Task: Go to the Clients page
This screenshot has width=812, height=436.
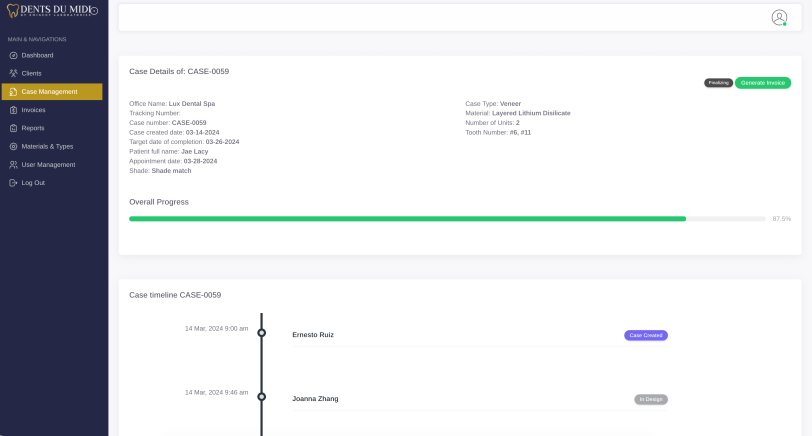Action: pos(52,74)
